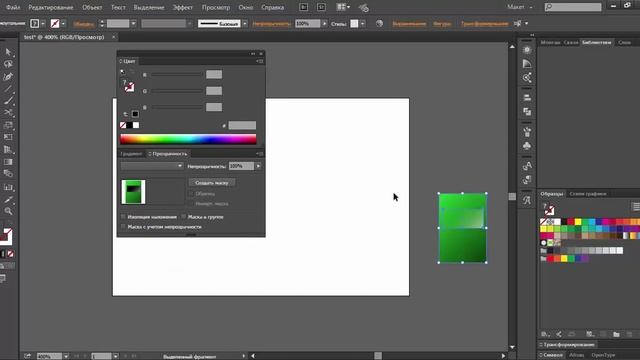The height and width of the screenshot is (360, 640).
Task: Click the object thumbnail in Transparency panel
Action: click(133, 192)
